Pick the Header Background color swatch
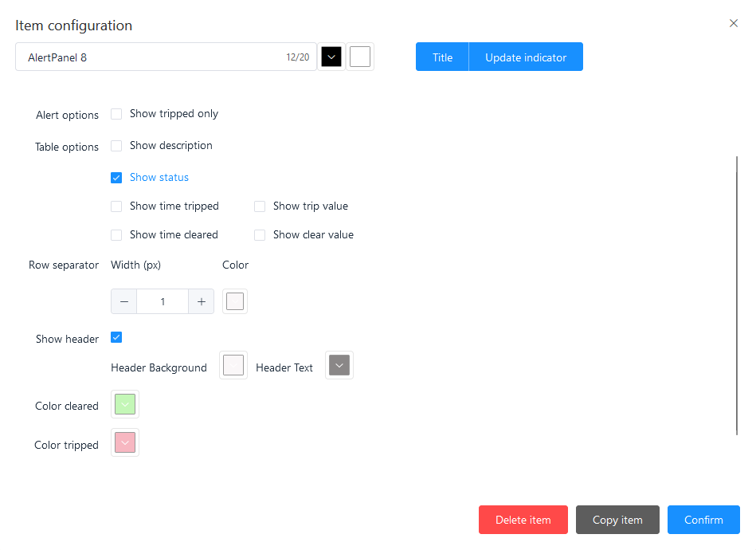This screenshot has width=756, height=550. [x=233, y=365]
